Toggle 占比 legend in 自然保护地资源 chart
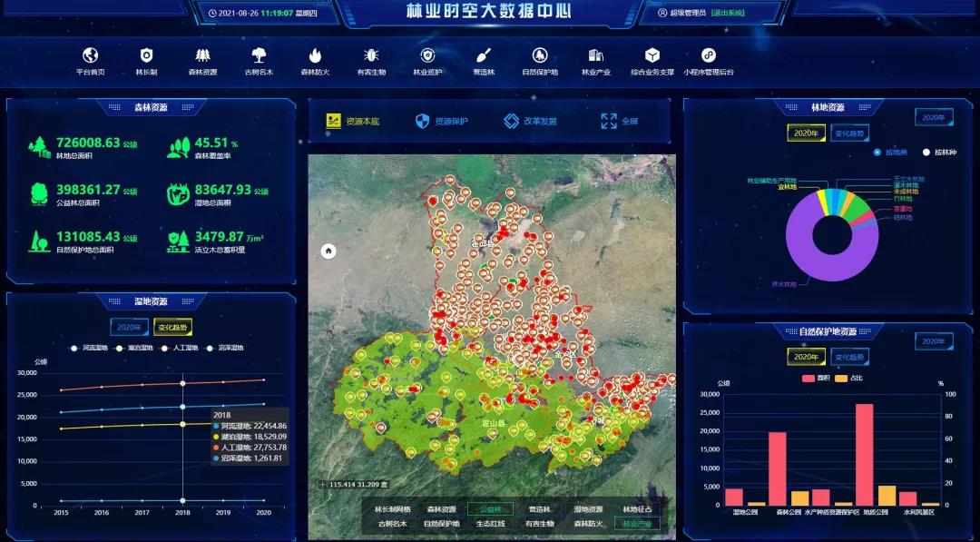Viewport: 980px width, 542px height. [x=841, y=378]
